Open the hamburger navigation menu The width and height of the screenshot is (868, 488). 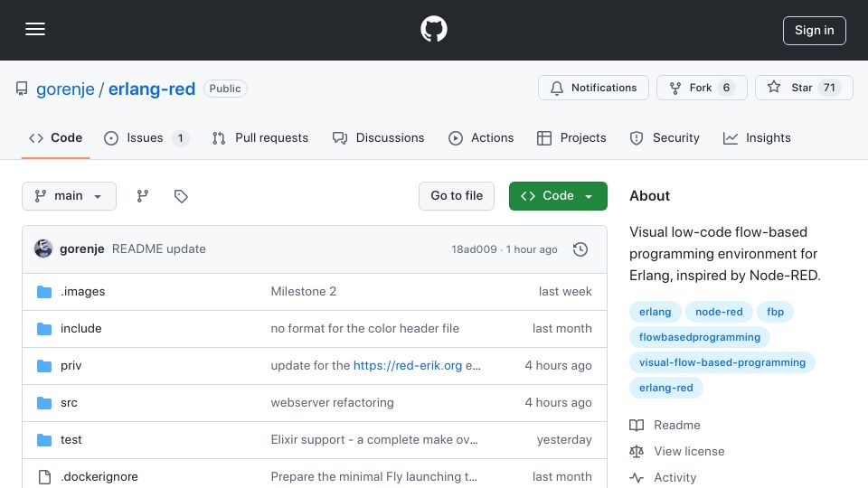[35, 29]
